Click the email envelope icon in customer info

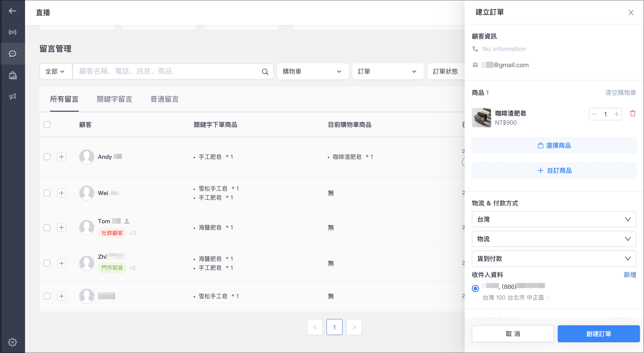(x=475, y=65)
